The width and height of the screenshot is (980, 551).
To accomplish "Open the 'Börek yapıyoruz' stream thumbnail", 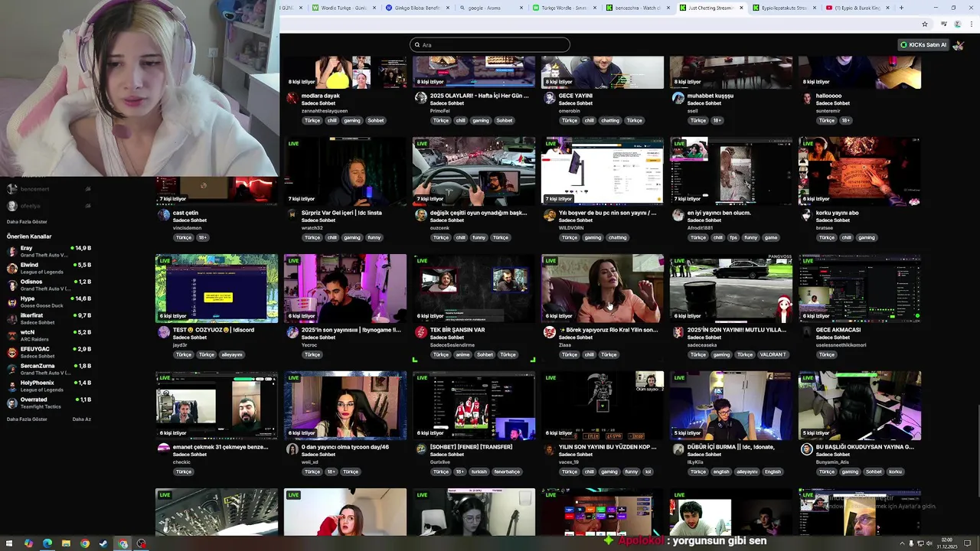I will pos(603,289).
